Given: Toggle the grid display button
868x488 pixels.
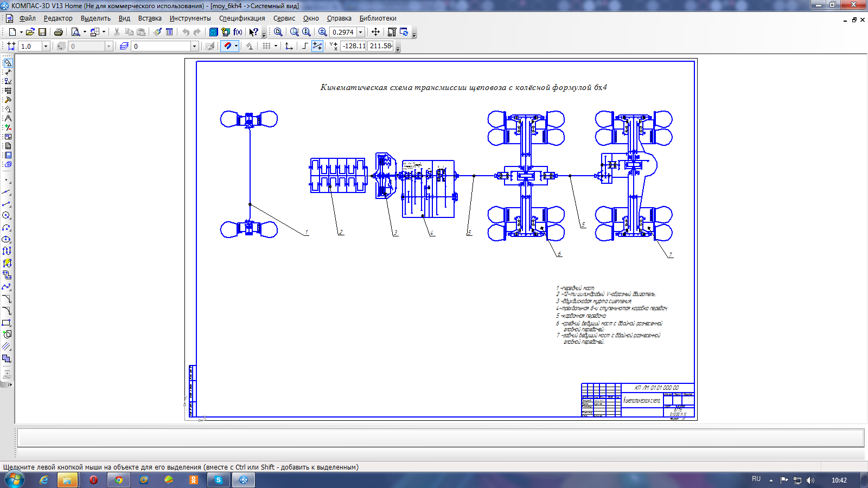Looking at the screenshot, I should [266, 46].
